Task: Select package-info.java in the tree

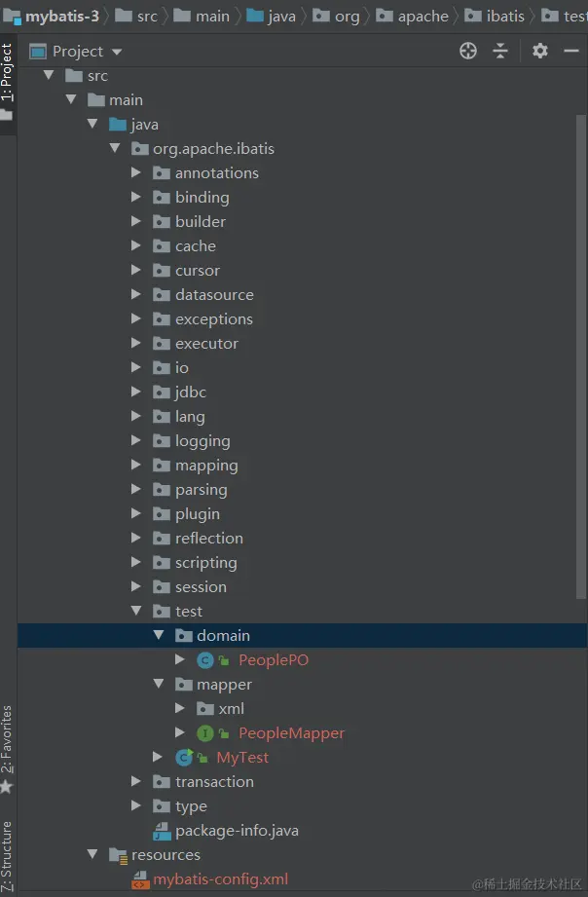Action: [x=237, y=831]
